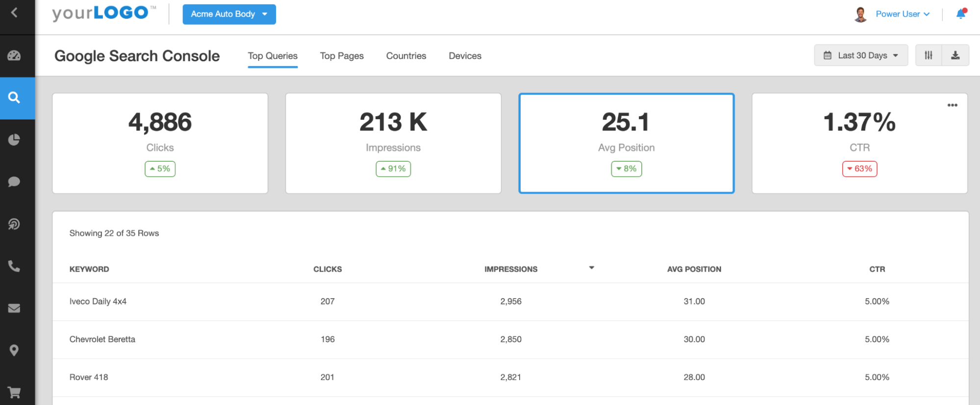
Task: Click the 2,956 impressions value
Action: [511, 302]
